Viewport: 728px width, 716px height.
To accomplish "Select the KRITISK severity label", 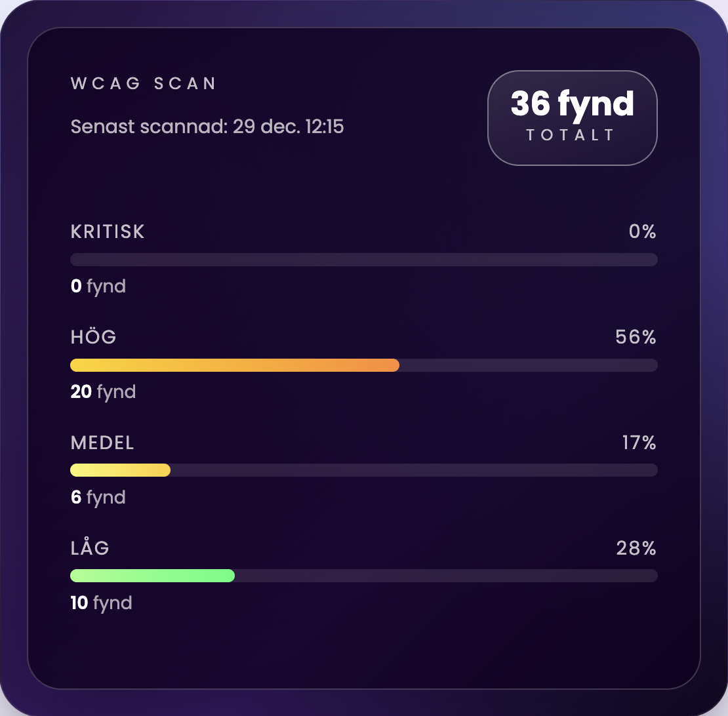I will [108, 232].
